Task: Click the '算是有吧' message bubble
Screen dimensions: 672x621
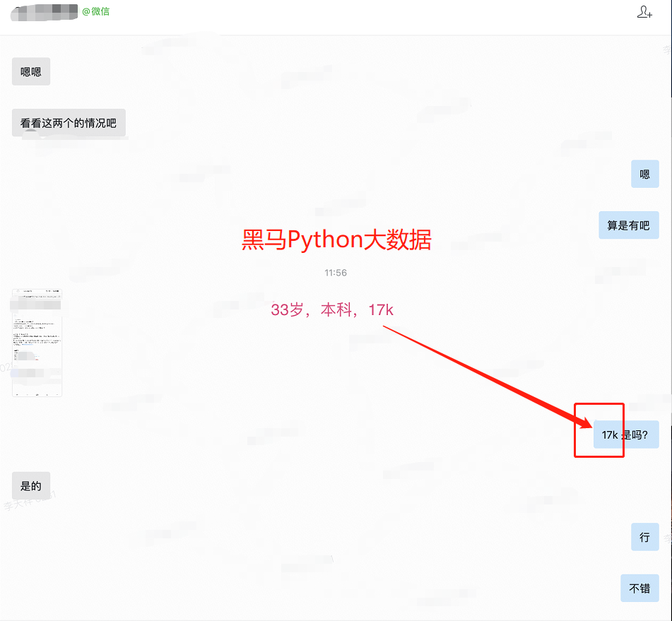Action: 629,225
